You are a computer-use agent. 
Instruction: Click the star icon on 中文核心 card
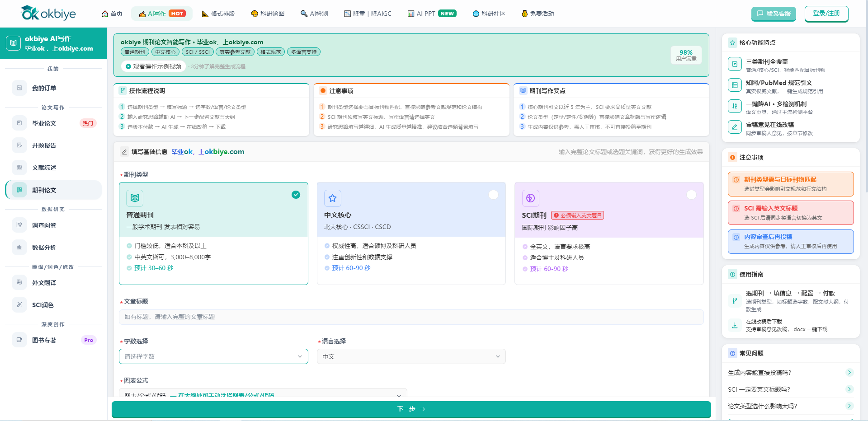[x=333, y=198]
